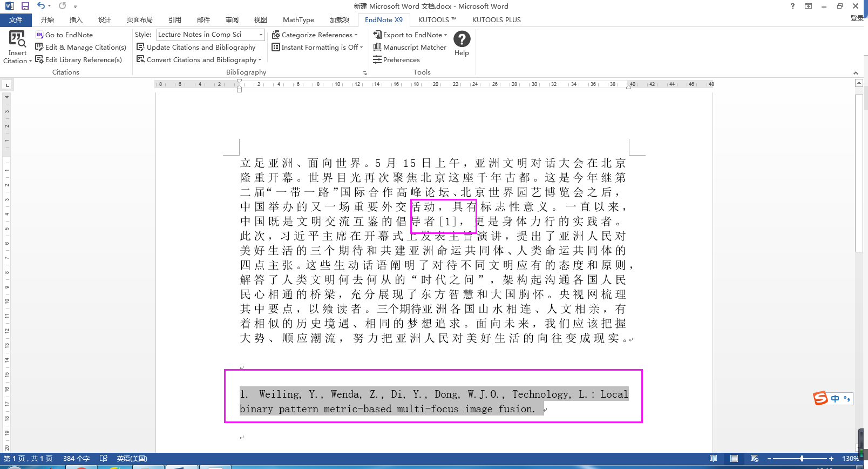Click word count 384 个字
This screenshot has width=868, height=469.
[x=76, y=459]
